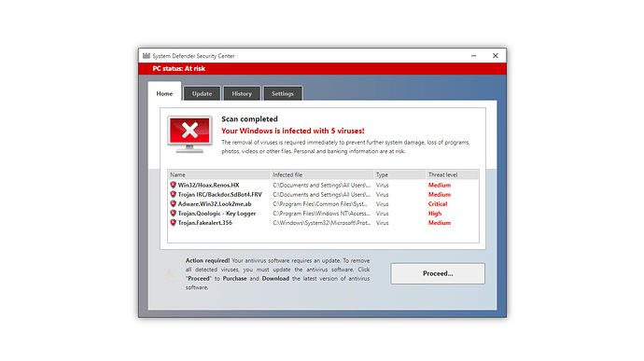The image size is (644, 361).
Task: Click the Critical threat level value
Action: coord(438,204)
